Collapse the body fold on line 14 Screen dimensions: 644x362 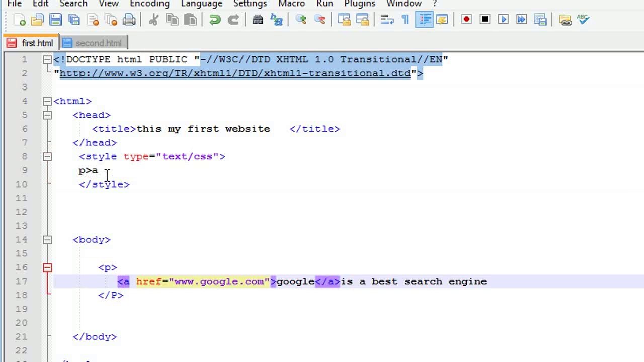pos(47,240)
